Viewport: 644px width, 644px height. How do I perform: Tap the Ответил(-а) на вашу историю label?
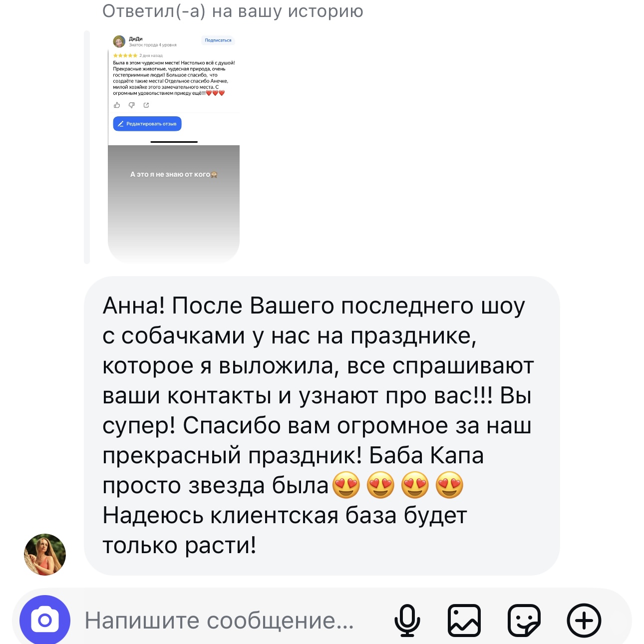(233, 10)
